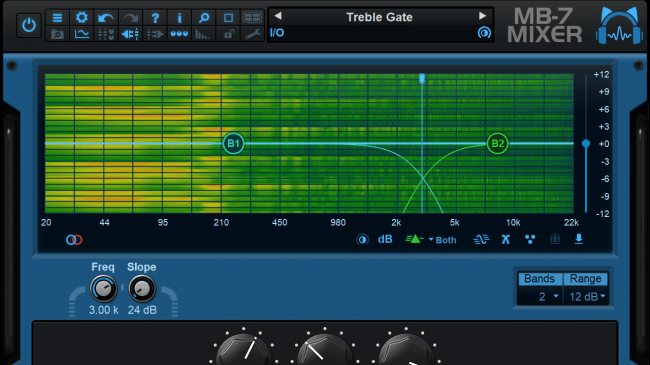Click the undo arrow icon
This screenshot has width=650, height=365.
106,18
